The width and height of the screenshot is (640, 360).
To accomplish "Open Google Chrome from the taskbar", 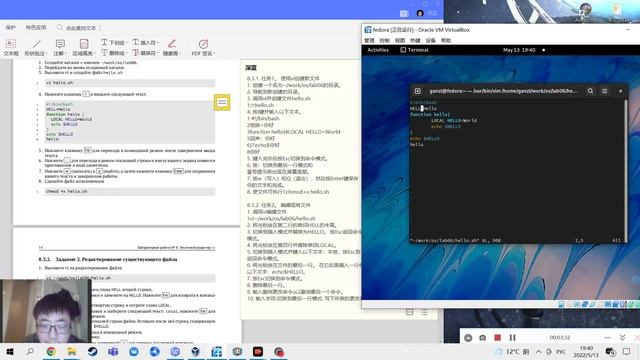I will [x=51, y=351].
